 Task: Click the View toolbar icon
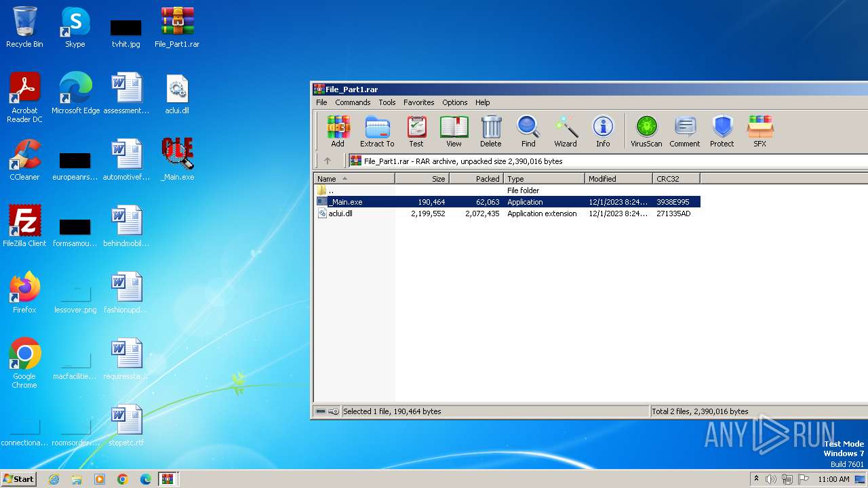click(x=454, y=131)
